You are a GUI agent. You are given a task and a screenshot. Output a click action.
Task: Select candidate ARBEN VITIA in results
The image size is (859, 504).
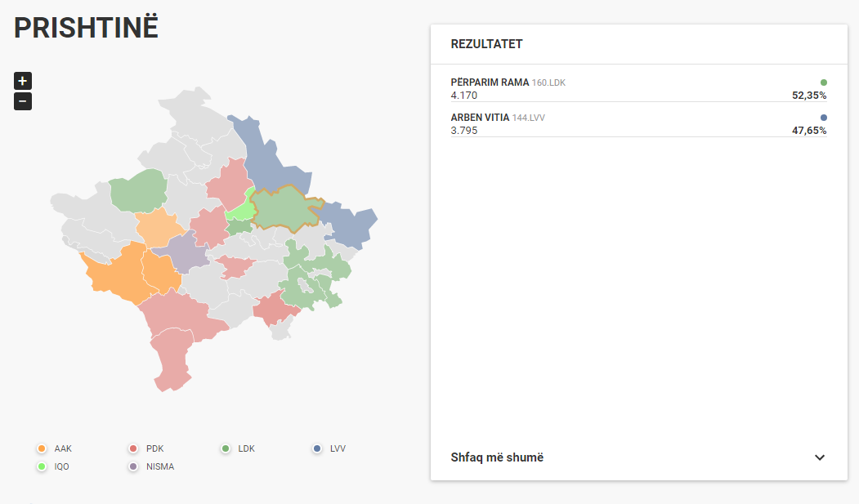click(480, 118)
